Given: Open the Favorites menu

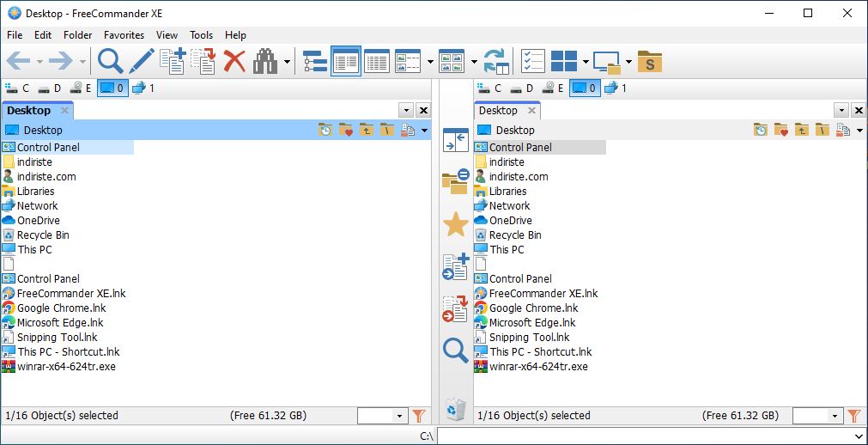Looking at the screenshot, I should click(124, 35).
